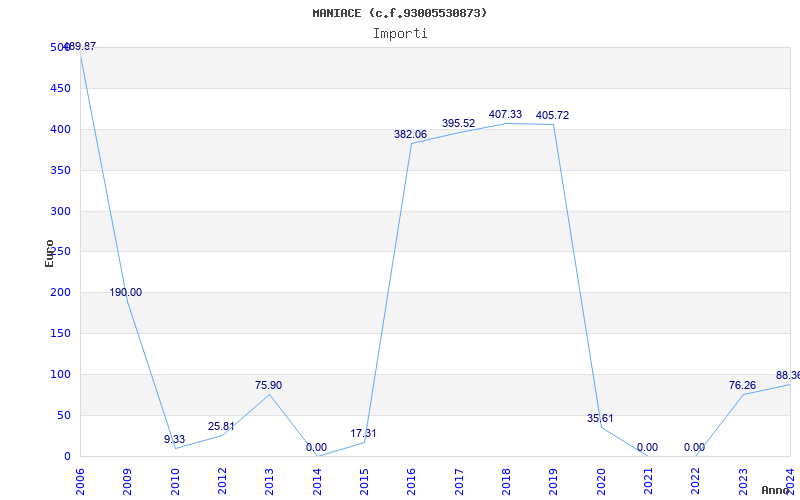Click the 50 y-axis tick label
800x500 pixels.
tap(63, 415)
